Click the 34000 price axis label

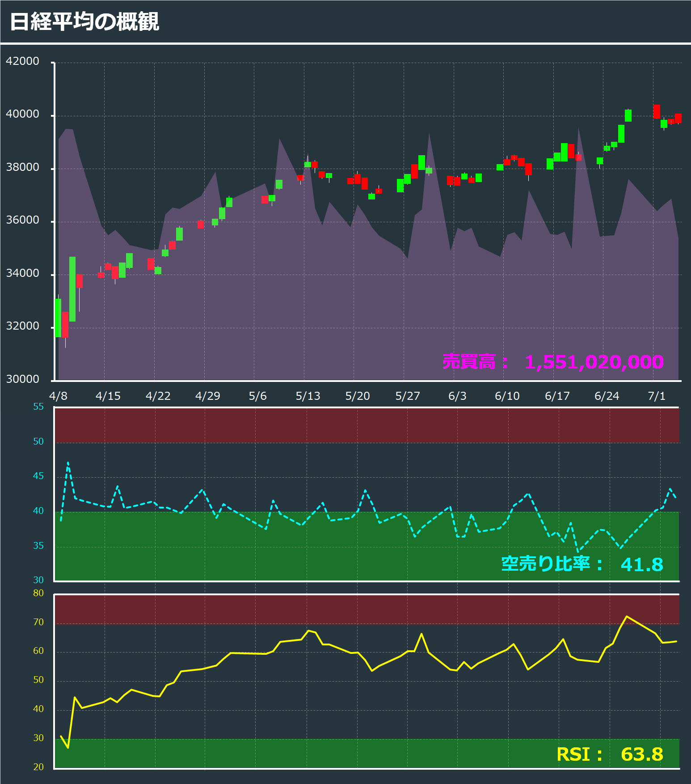(x=22, y=273)
